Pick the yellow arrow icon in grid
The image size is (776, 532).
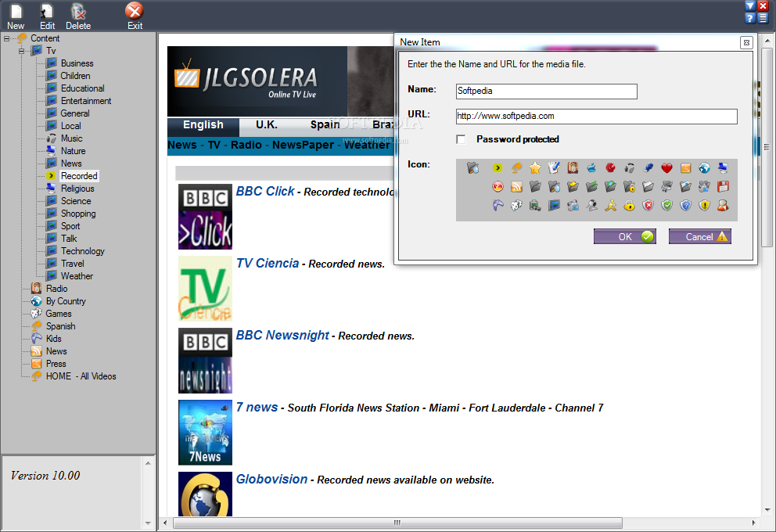498,167
